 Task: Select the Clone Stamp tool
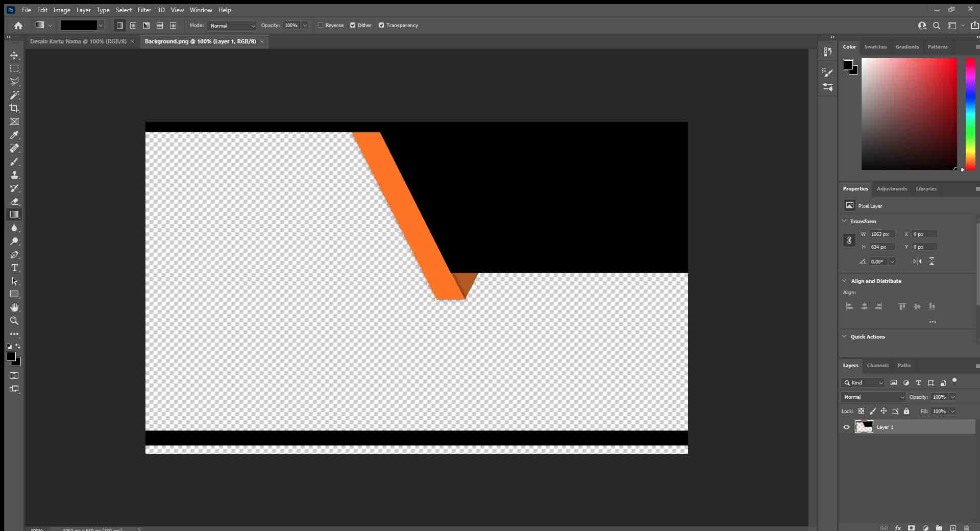[14, 175]
